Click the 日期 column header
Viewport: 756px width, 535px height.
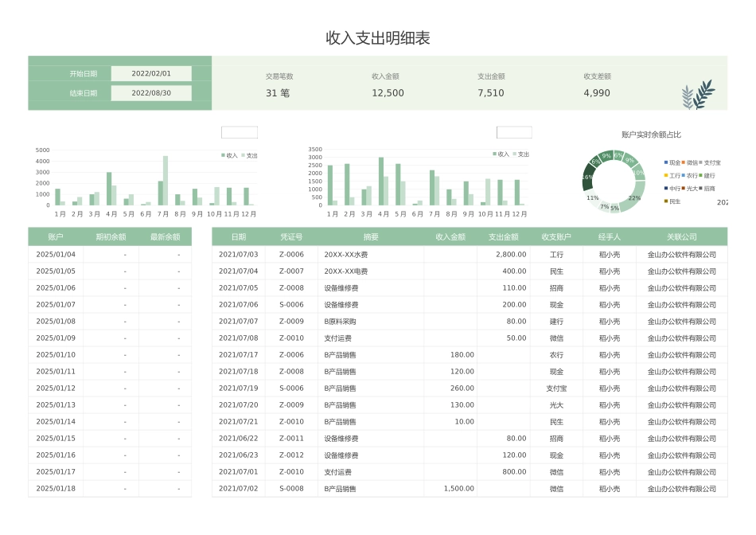point(239,237)
